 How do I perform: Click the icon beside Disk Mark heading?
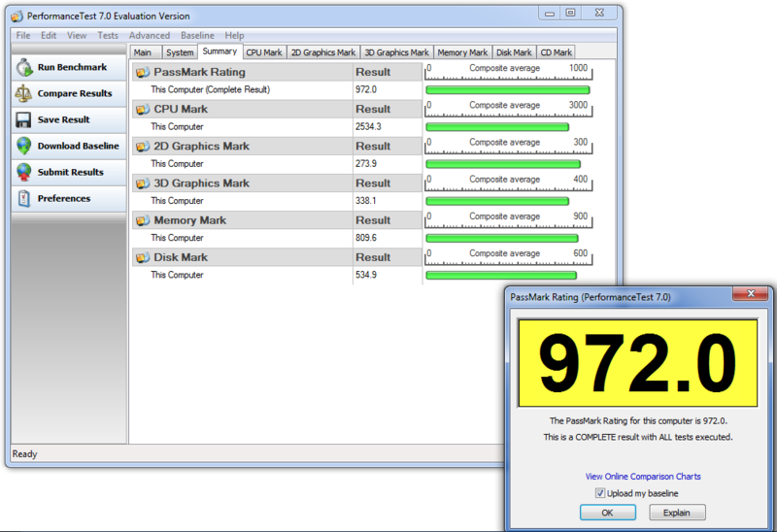coord(143,257)
